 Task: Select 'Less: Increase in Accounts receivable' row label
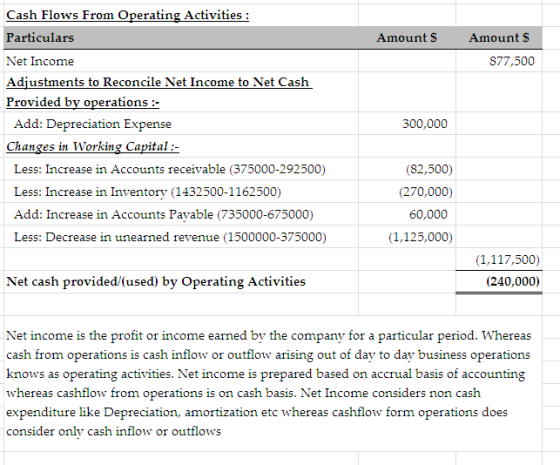[x=170, y=169]
